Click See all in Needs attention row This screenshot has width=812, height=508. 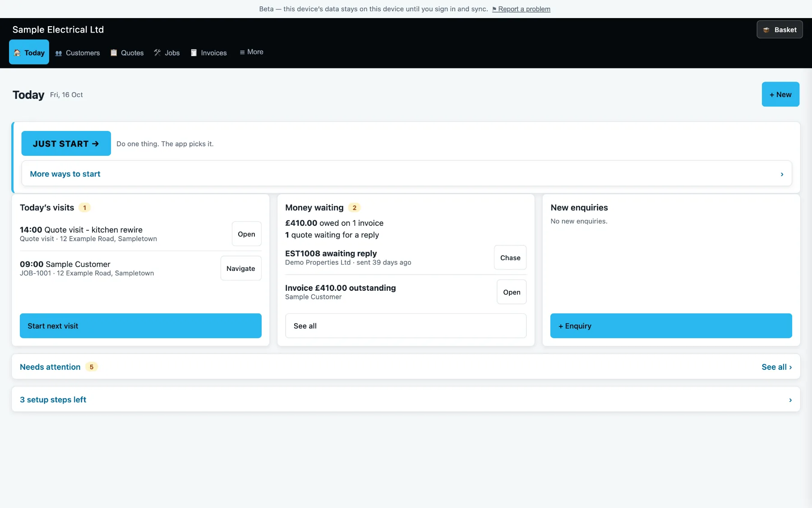pyautogui.click(x=776, y=367)
